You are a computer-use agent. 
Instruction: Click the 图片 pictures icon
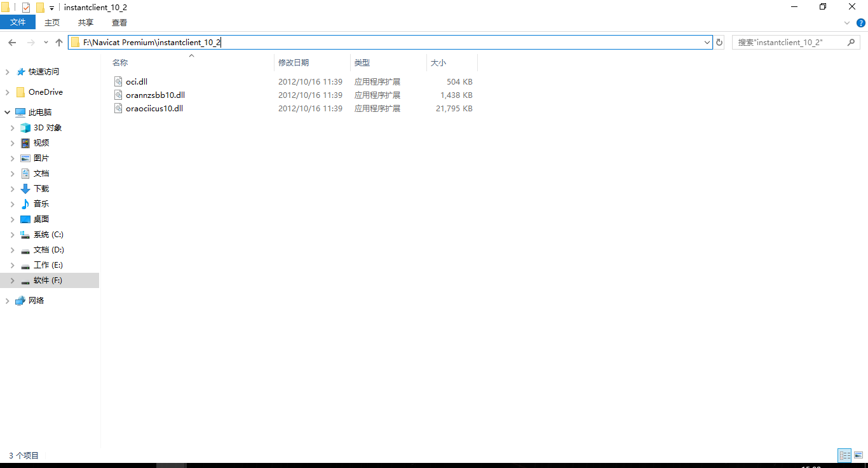click(x=25, y=158)
